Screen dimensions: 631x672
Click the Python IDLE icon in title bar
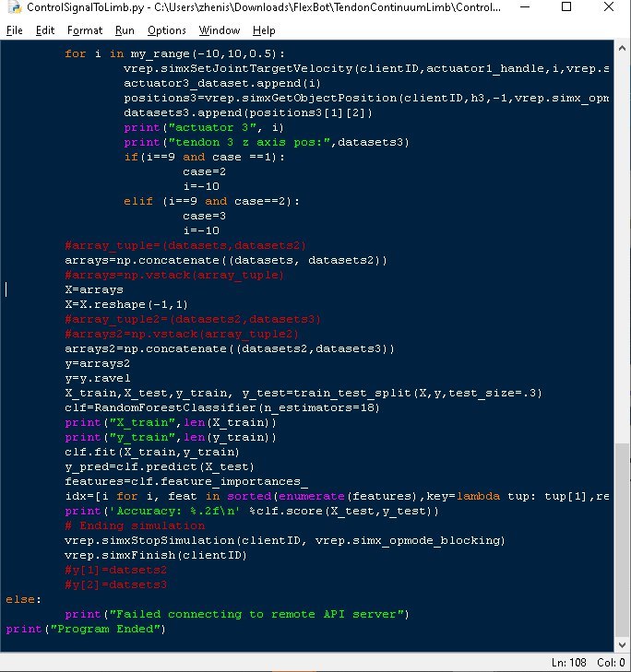15,7
